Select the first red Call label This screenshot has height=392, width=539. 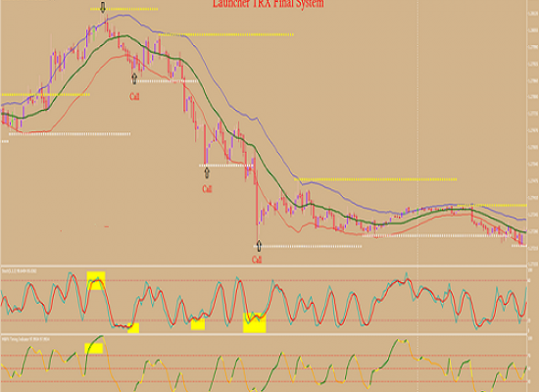tap(134, 97)
